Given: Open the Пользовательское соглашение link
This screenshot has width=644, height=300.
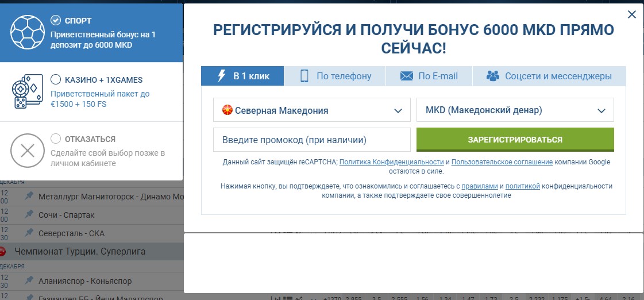Looking at the screenshot, I should (502, 162).
